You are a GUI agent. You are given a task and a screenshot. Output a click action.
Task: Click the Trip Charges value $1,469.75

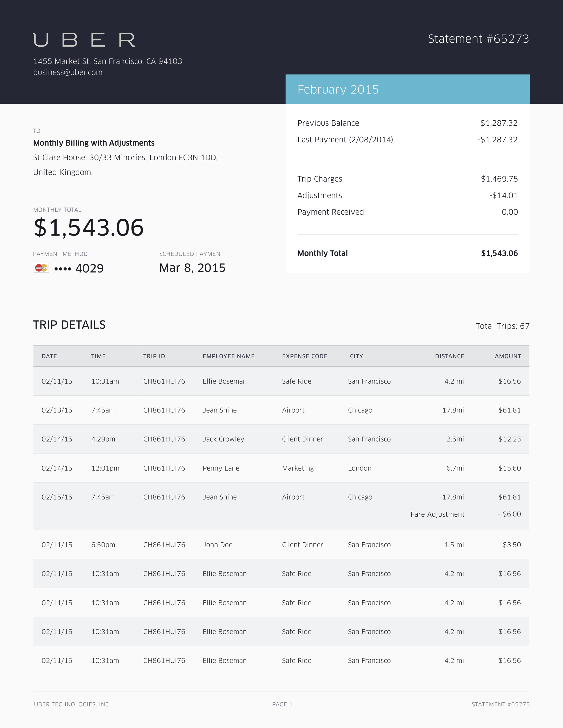tap(499, 179)
